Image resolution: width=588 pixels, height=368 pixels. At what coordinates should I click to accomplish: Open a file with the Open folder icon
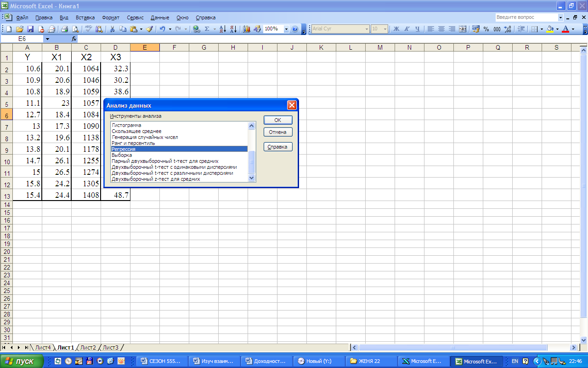point(20,29)
